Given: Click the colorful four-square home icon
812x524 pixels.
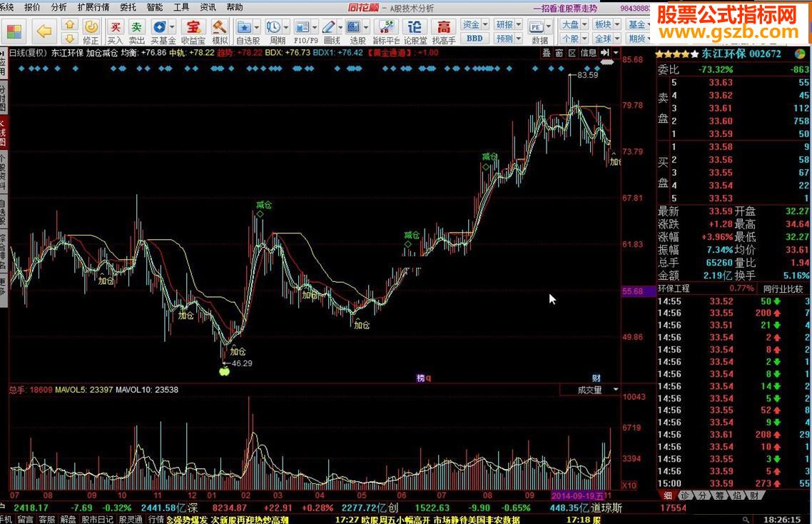Looking at the screenshot, I should tap(14, 31).
